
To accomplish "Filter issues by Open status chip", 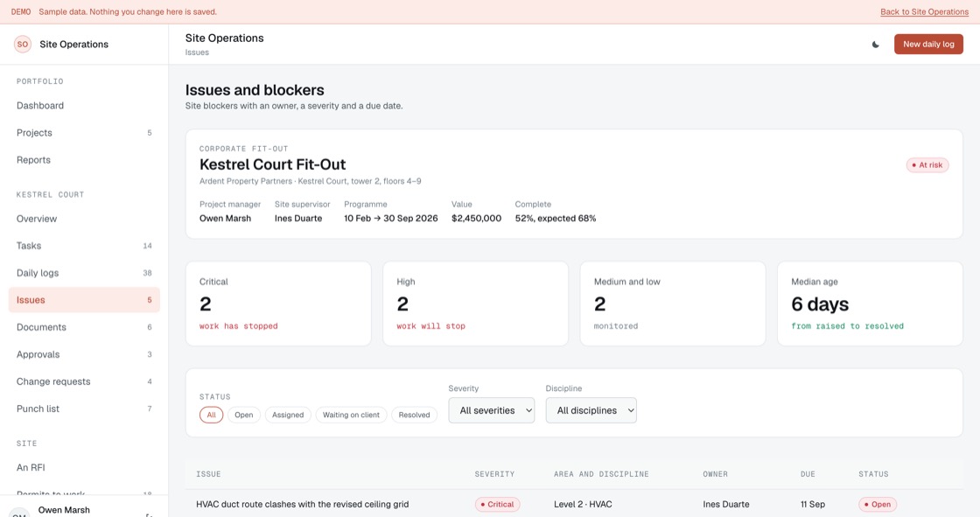I will (244, 416).
